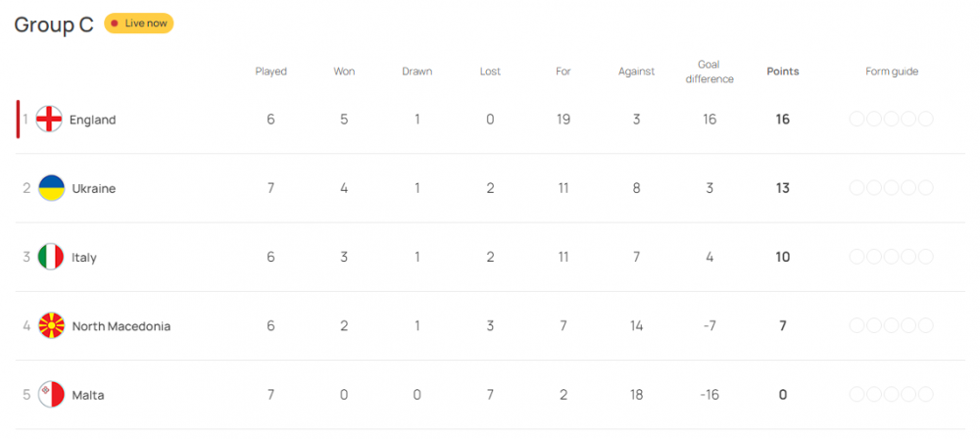Click Malta's last form guide circle

(x=925, y=395)
